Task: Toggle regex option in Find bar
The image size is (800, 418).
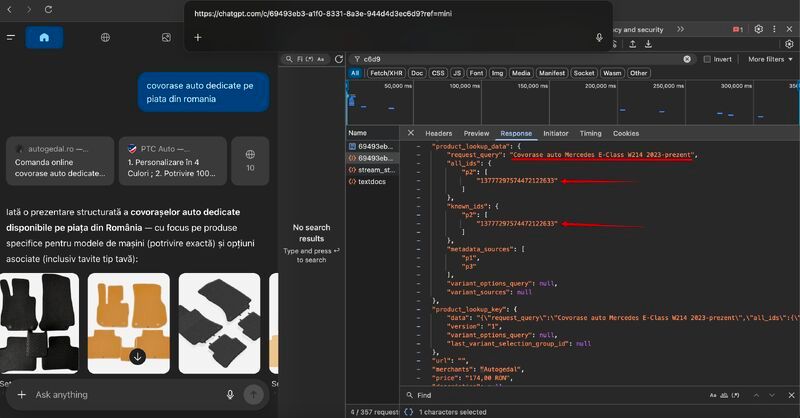Action: point(736,395)
